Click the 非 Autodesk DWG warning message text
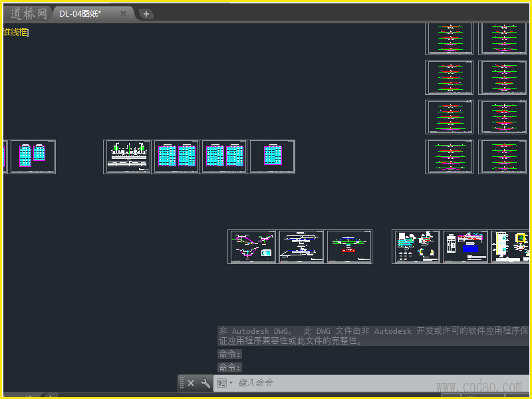 click(373, 336)
